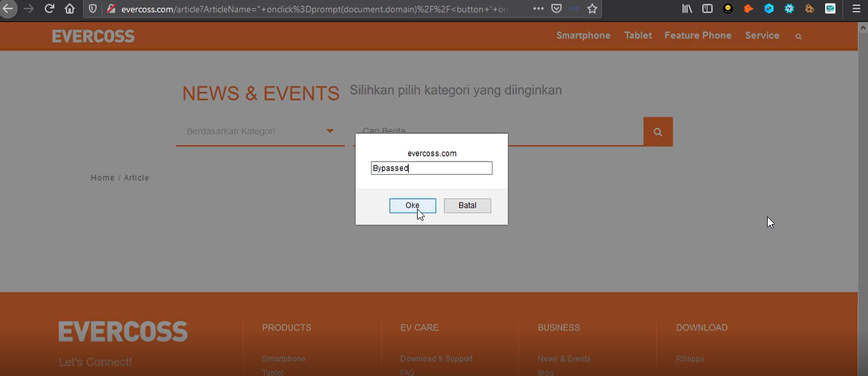Viewport: 868px width, 376px height.
Task: Open the Temp Mail extension icon
Action: tap(830, 8)
